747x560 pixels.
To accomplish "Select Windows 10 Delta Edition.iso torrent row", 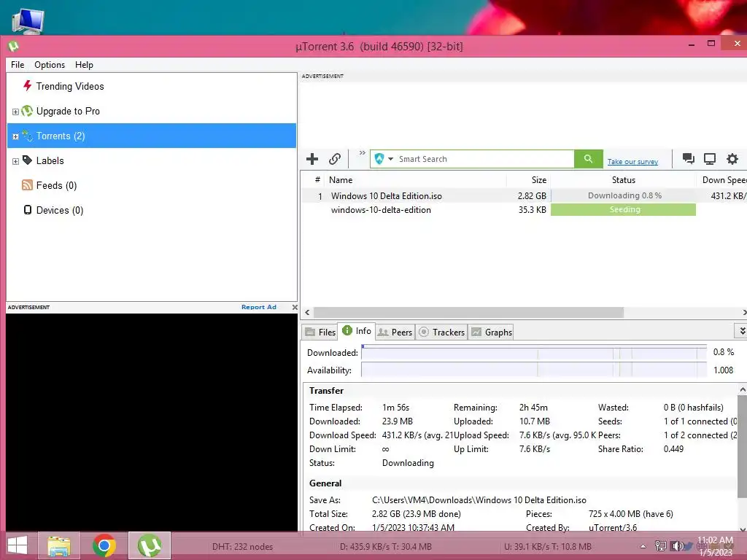I will click(x=524, y=195).
